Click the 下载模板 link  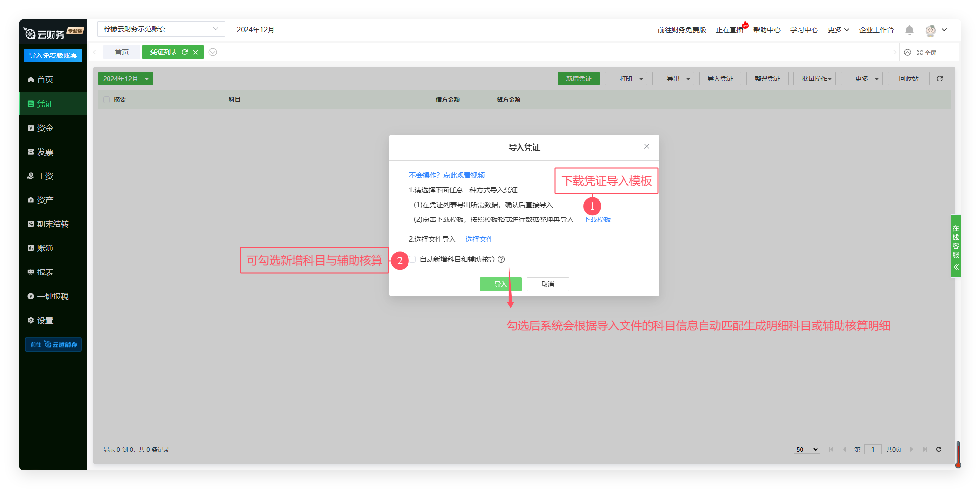597,219
